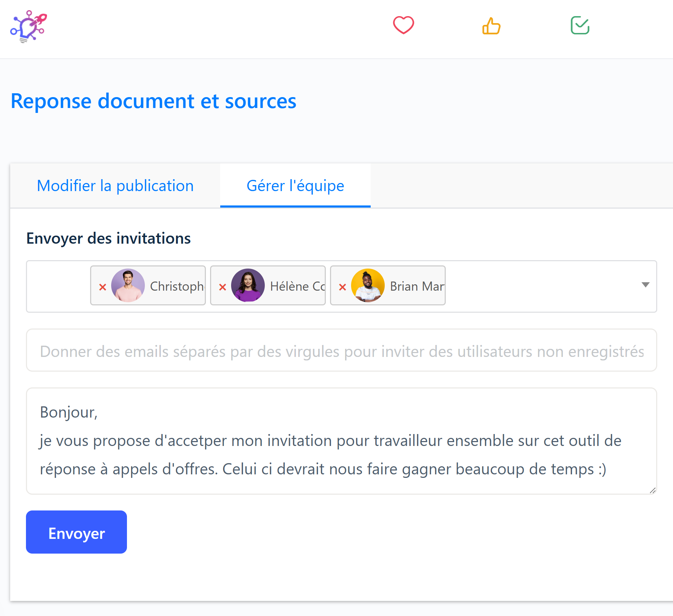Screen dimensions: 673x616
Task: Click the green checkmark box icon
Action: (580, 25)
